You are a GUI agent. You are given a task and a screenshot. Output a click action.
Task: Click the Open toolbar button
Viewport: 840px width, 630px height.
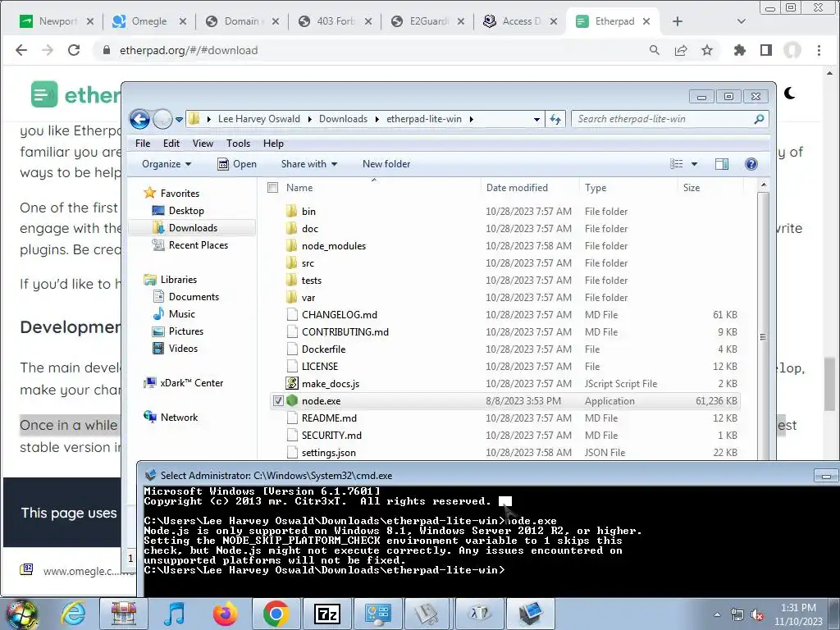(237, 164)
